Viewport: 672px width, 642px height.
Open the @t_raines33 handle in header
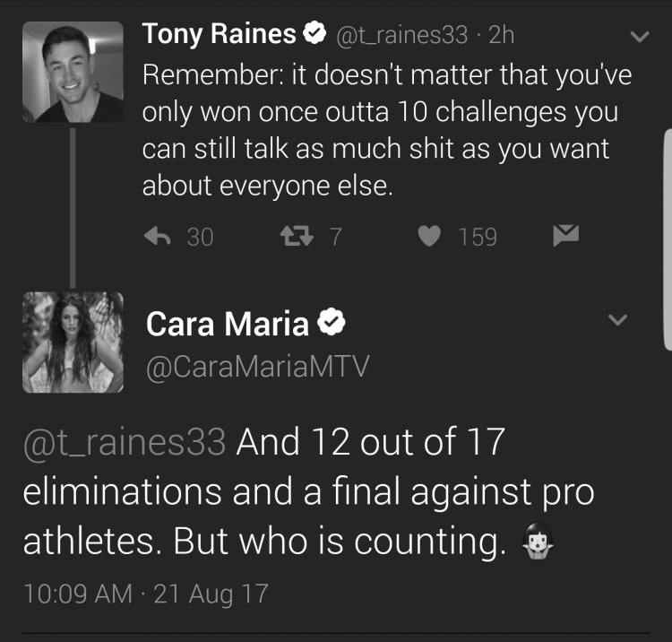[x=401, y=35]
